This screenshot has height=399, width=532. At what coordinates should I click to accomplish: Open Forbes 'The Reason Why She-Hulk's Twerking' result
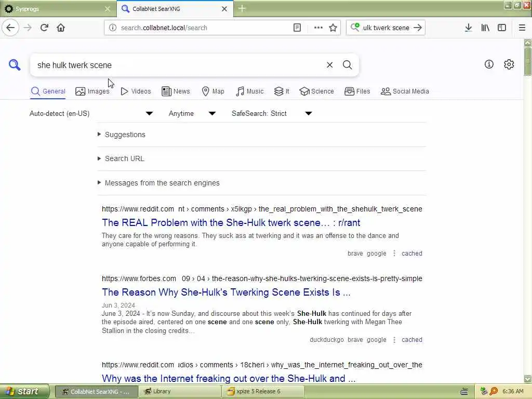(227, 292)
